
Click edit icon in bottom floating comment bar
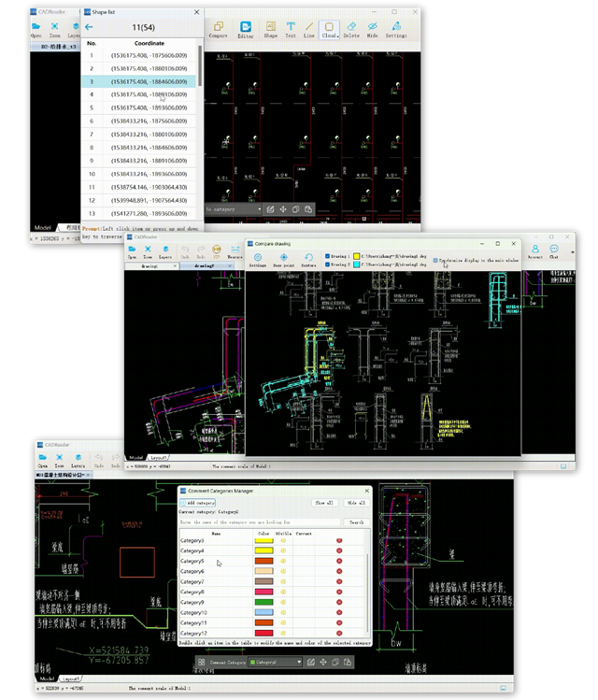[x=311, y=662]
